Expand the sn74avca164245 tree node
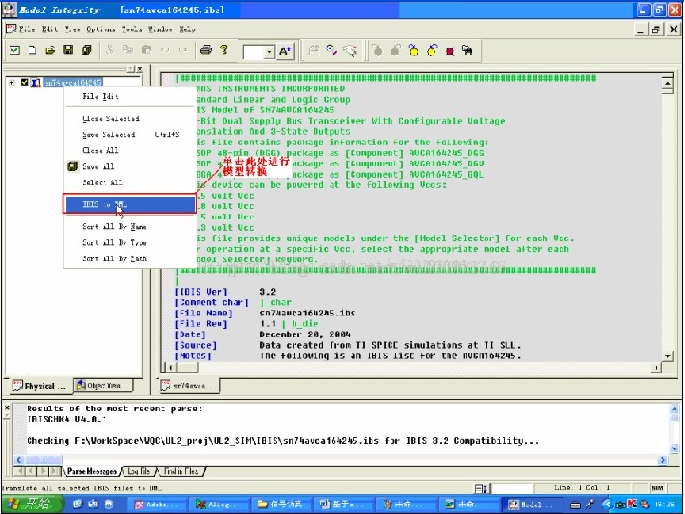Viewport: 685px width, 514px height. click(12, 82)
